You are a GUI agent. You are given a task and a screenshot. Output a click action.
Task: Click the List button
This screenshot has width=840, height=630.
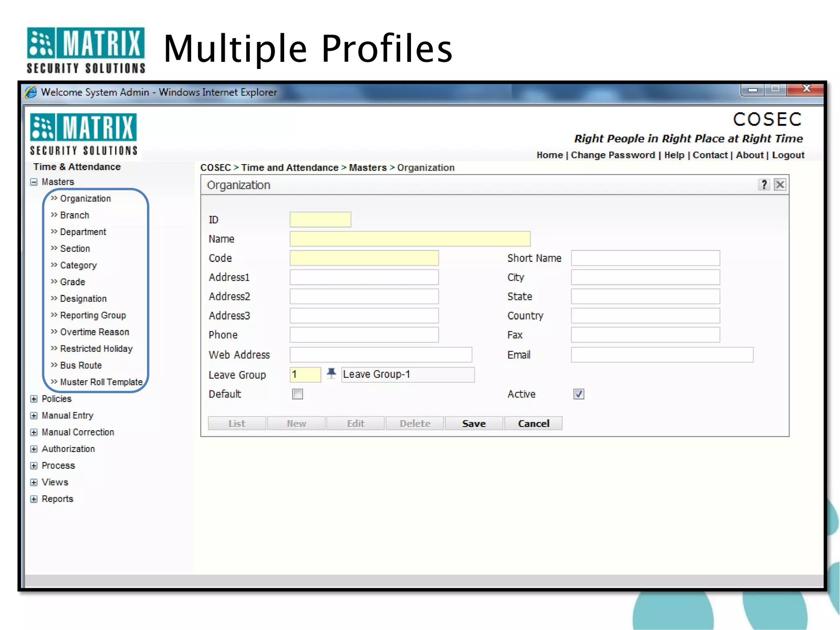pyautogui.click(x=237, y=423)
